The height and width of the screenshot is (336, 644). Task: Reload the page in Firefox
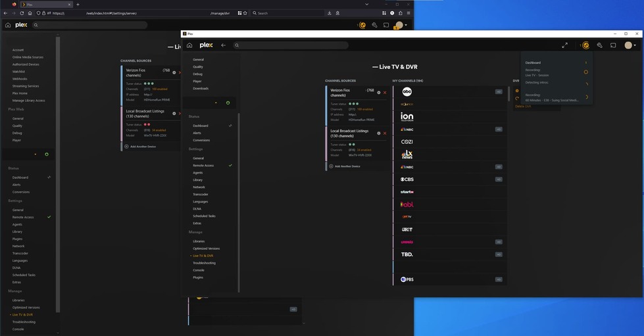click(22, 13)
